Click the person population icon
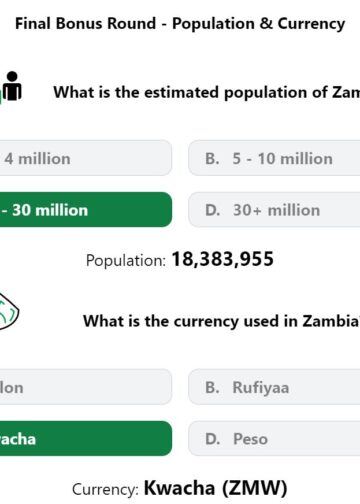360x504 pixels. tap(11, 87)
